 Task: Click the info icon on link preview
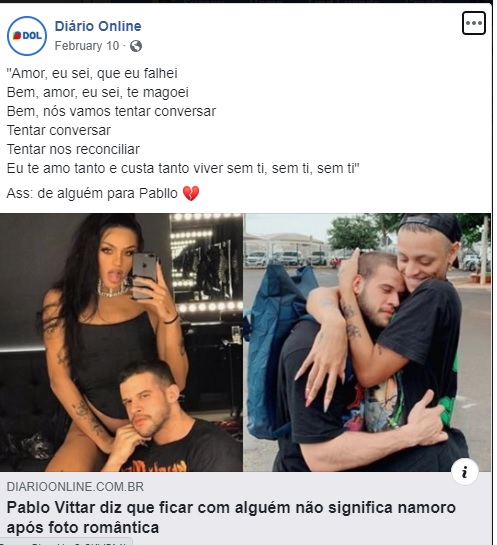465,472
